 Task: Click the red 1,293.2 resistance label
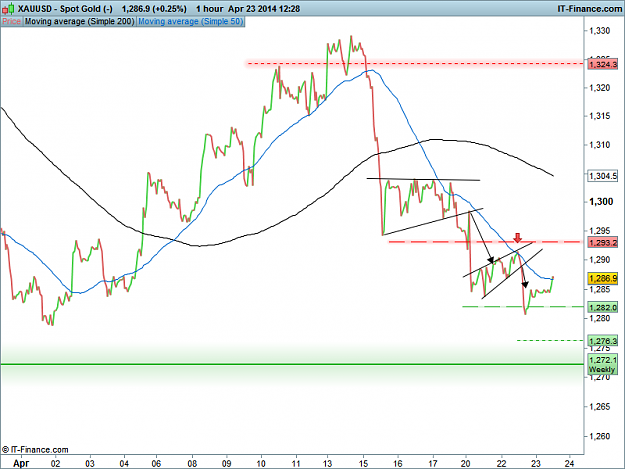coord(603,242)
